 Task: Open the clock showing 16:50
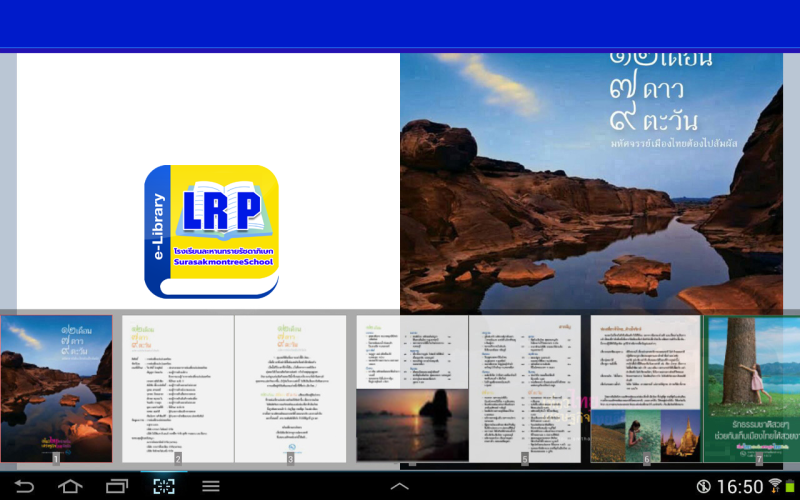[742, 486]
